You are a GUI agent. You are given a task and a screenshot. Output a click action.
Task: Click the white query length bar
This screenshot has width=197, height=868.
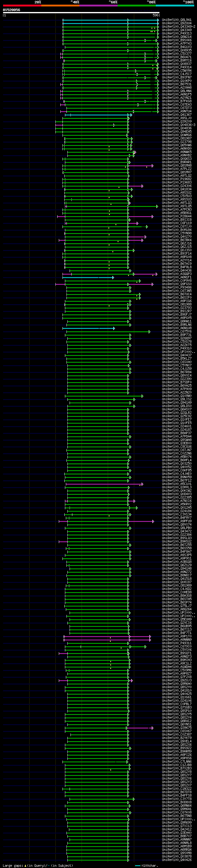point(81,13)
